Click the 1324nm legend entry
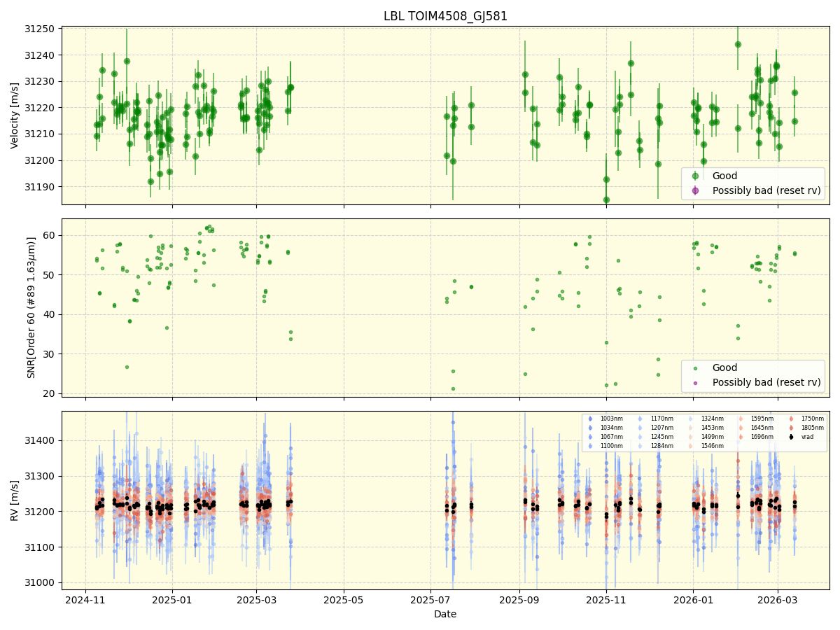The image size is (840, 630). click(708, 419)
